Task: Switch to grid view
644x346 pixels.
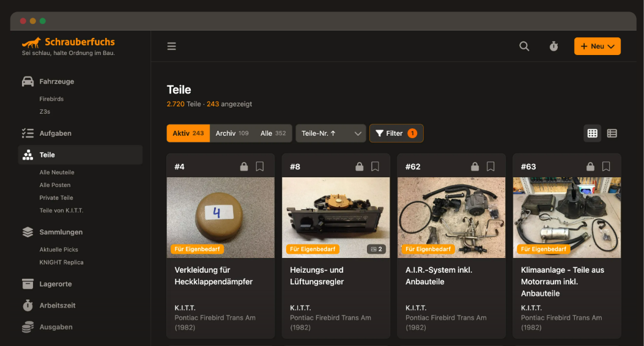Action: 592,133
